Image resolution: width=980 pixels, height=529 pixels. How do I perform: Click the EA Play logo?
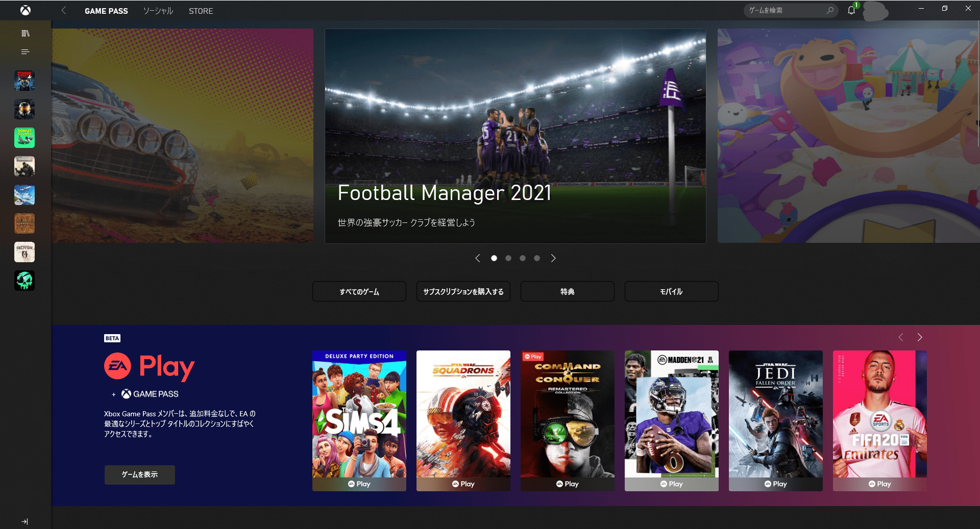(x=150, y=367)
